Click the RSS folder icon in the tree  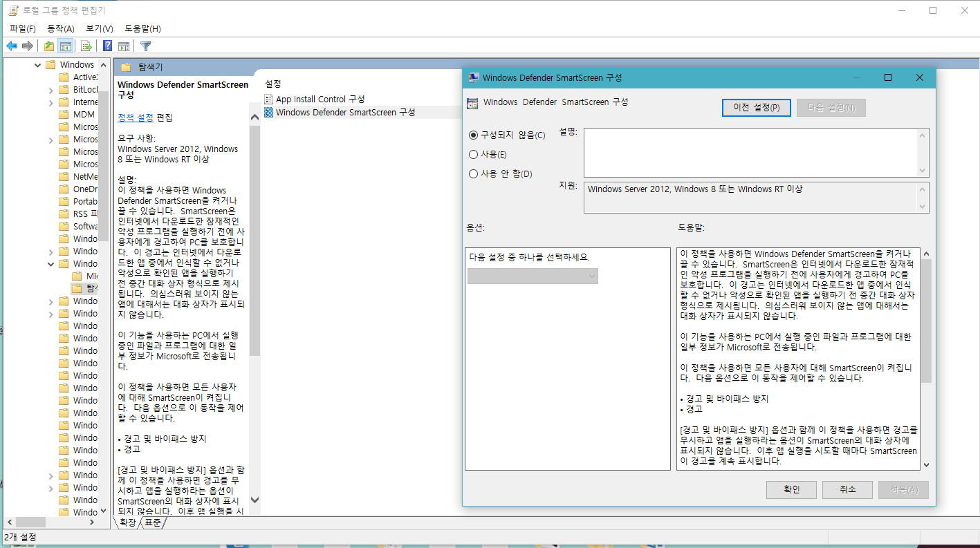pyautogui.click(x=64, y=214)
